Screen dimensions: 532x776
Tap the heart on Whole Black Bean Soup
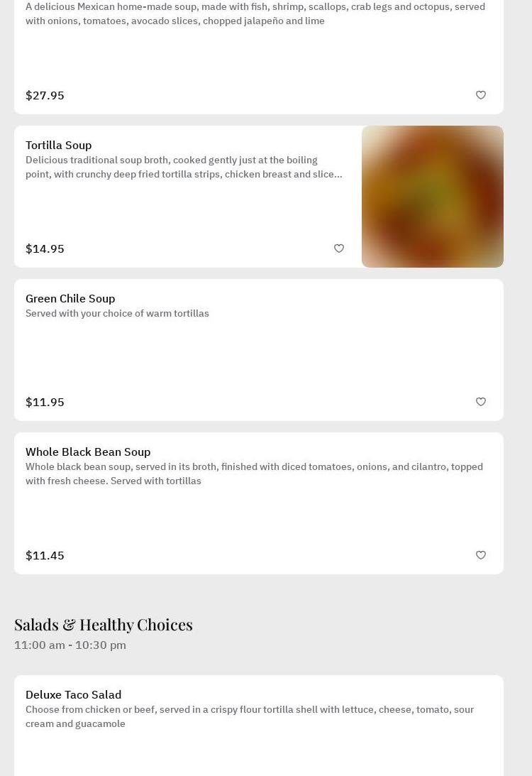point(481,555)
